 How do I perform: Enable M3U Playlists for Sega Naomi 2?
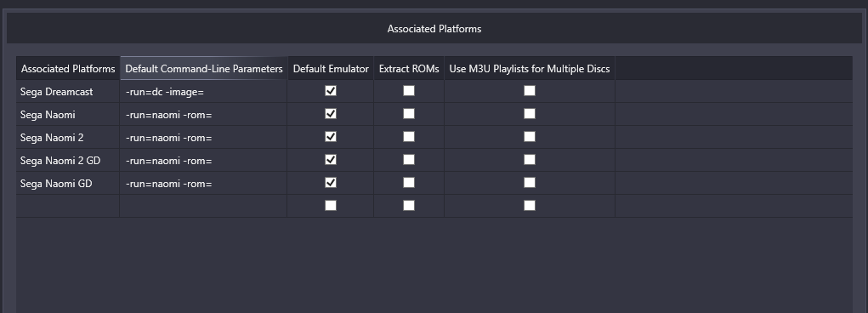[x=529, y=137]
